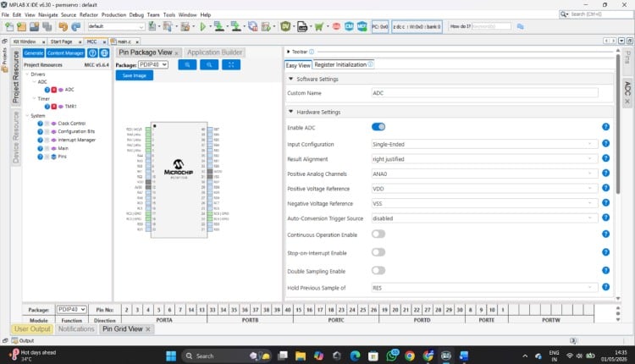Zoom in the pin package view
635x364 pixels.
click(187, 65)
